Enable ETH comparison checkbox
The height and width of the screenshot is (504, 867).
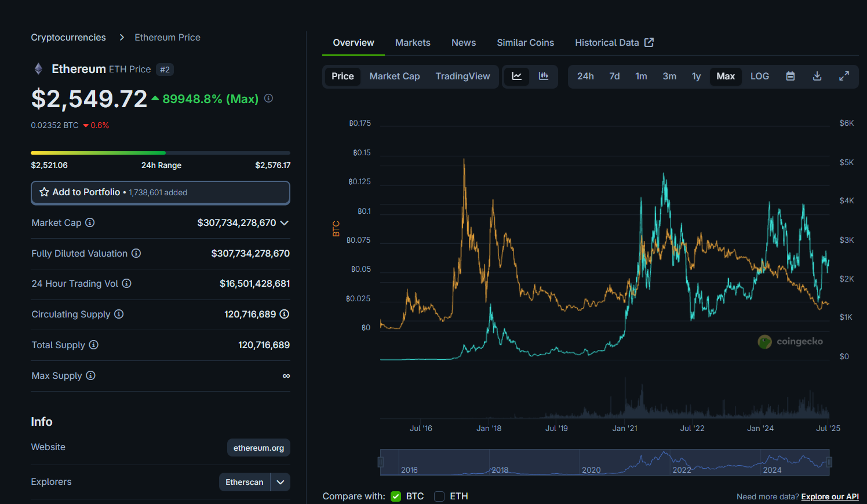(439, 496)
